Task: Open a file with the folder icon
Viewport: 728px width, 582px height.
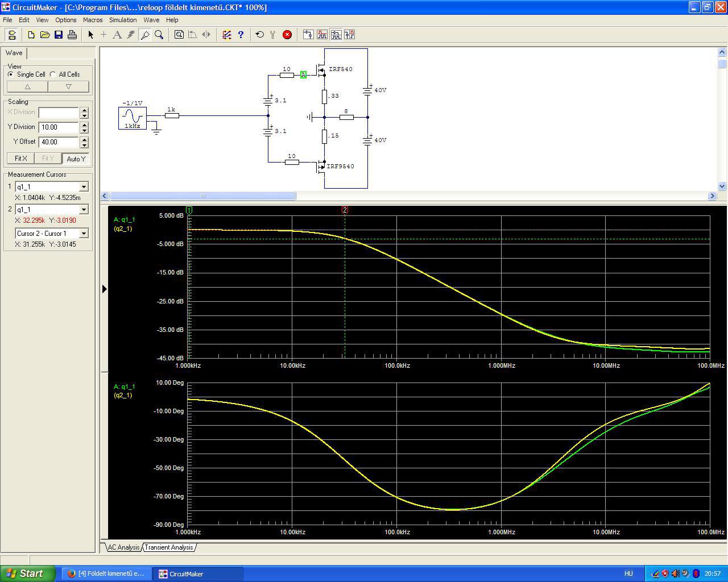Action: click(x=45, y=35)
